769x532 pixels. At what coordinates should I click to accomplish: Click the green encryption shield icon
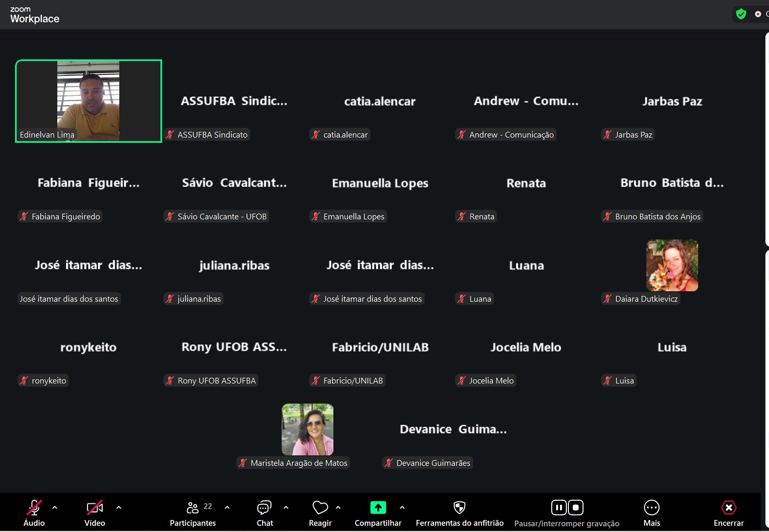point(741,14)
